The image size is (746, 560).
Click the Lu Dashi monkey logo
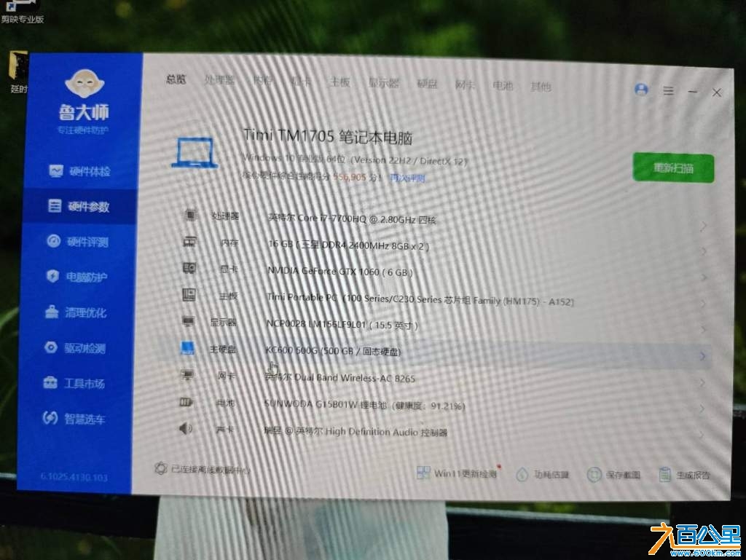click(x=85, y=84)
